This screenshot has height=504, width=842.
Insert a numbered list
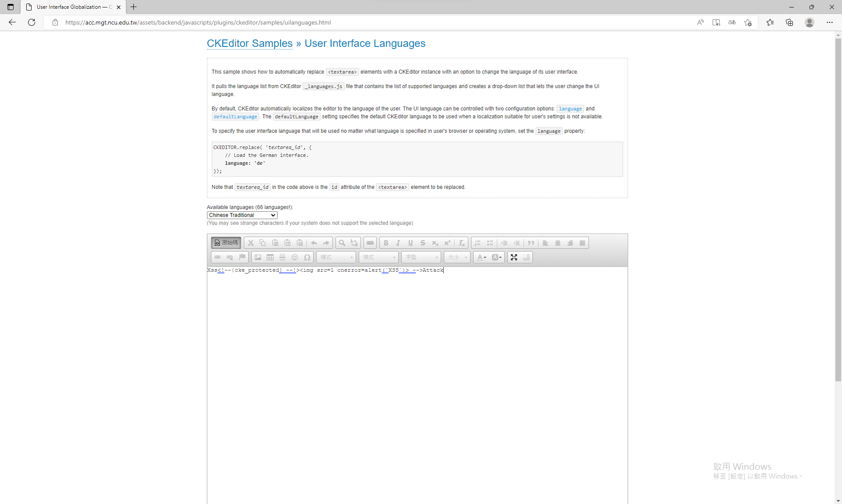[478, 243]
